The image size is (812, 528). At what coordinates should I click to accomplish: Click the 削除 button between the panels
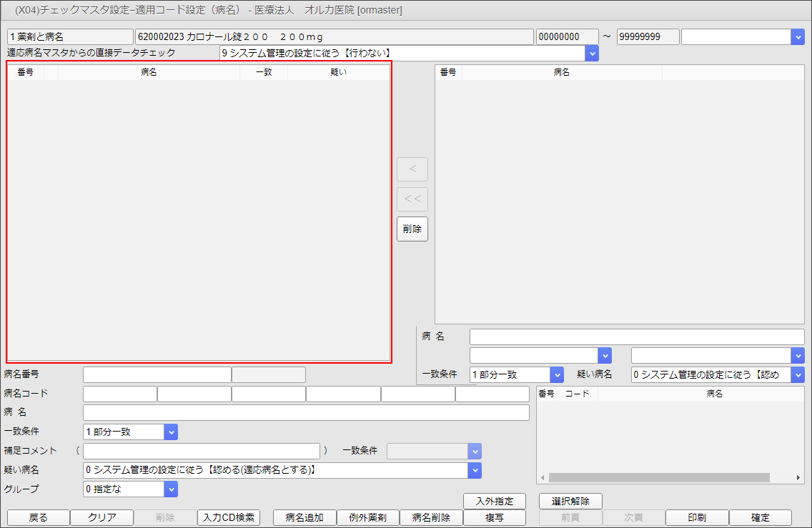tap(412, 229)
